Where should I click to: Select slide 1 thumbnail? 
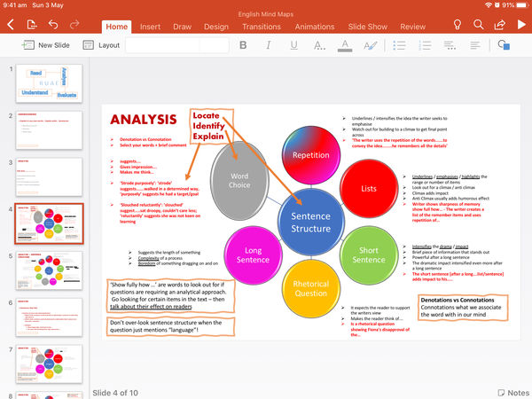49,83
